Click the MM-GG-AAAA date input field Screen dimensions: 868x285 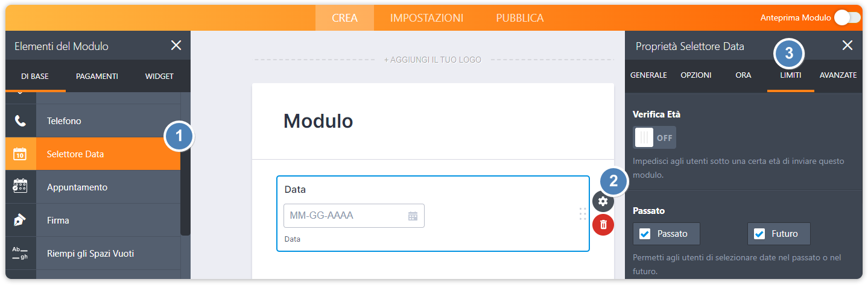click(344, 216)
